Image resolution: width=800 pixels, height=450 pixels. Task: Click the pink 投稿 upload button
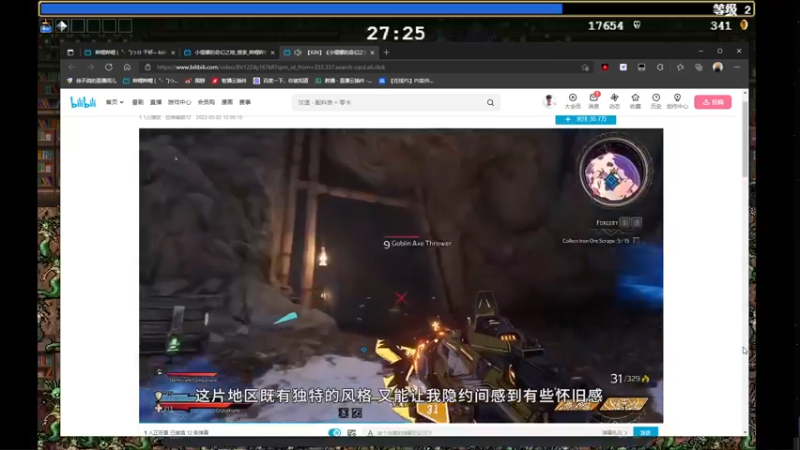[x=713, y=102]
